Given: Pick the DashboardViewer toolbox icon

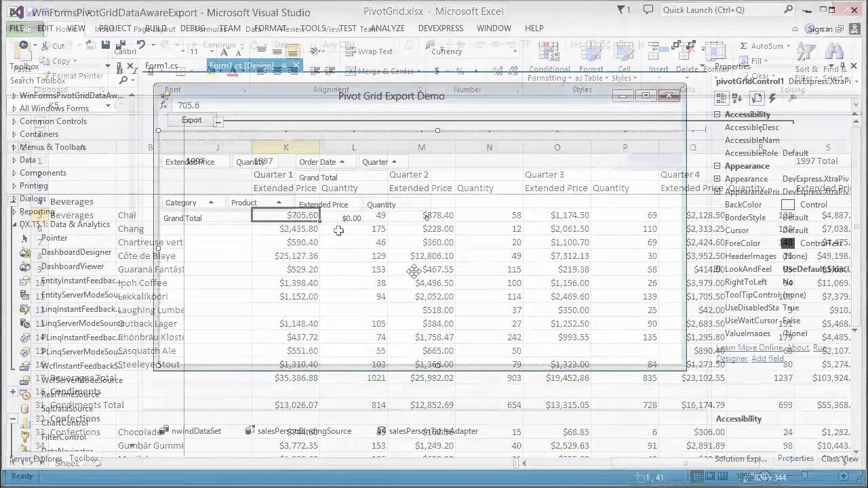Looking at the screenshot, I should point(25,267).
